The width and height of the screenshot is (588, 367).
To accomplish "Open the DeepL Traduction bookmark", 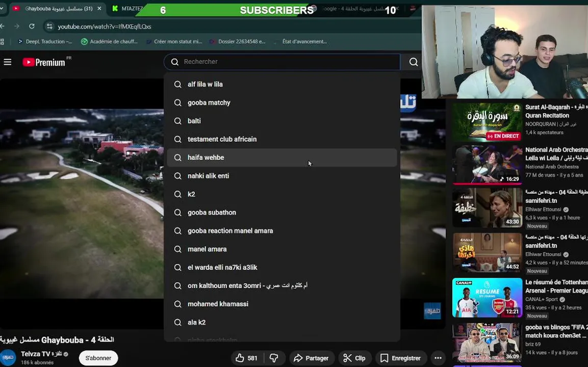I will click(x=45, y=42).
